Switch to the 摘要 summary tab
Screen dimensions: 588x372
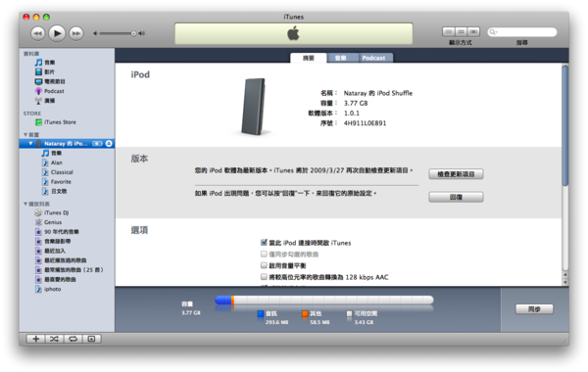pyautogui.click(x=309, y=58)
